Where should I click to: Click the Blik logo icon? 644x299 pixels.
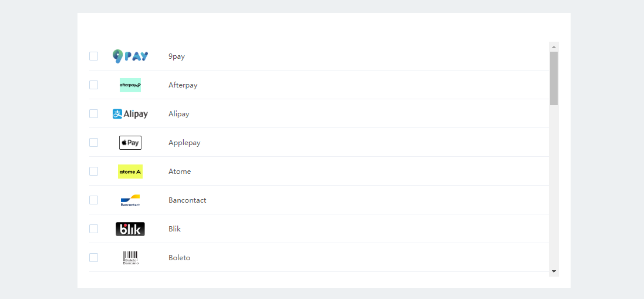(x=130, y=229)
